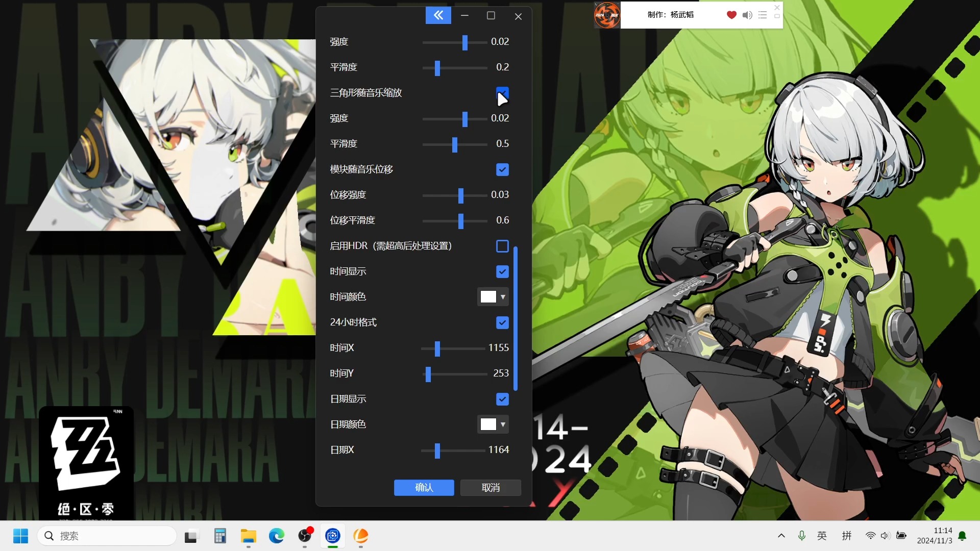
Task: Enable the 启用HDR checkbox
Action: 502,246
